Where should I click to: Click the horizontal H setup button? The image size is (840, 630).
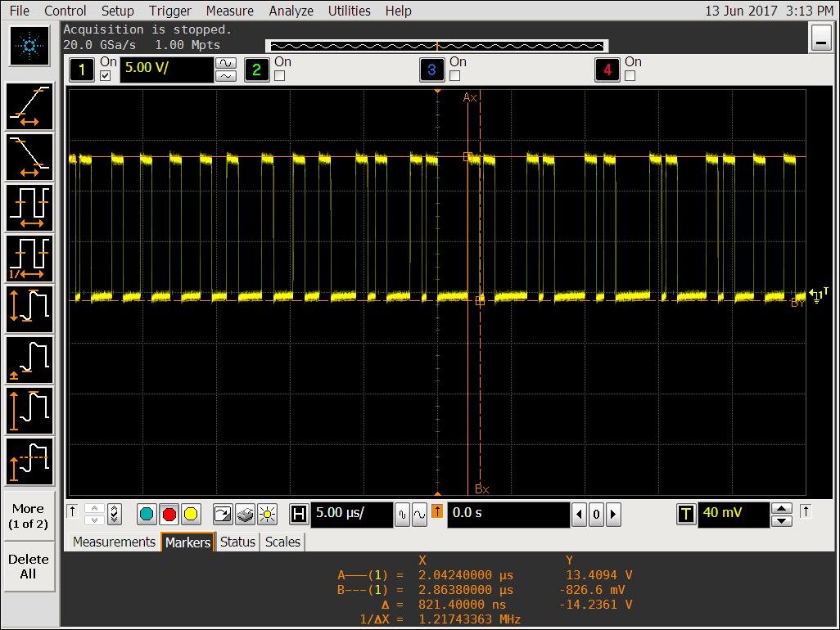click(x=299, y=515)
